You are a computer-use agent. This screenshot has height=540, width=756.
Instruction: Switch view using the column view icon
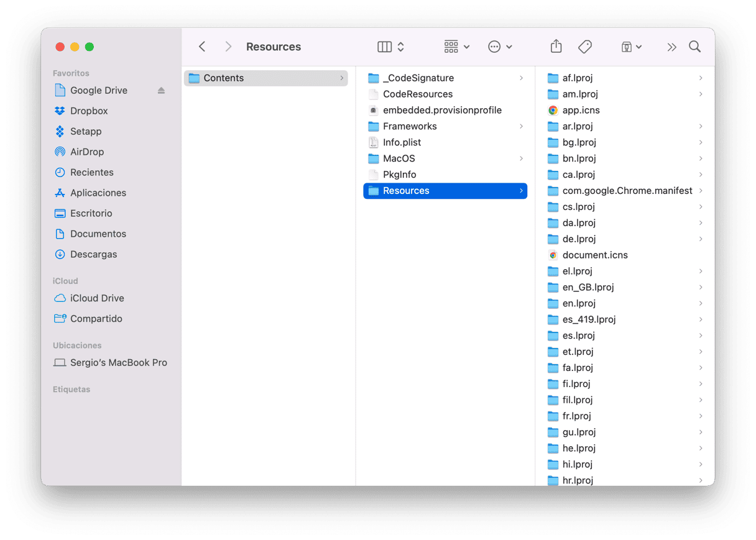(x=385, y=47)
